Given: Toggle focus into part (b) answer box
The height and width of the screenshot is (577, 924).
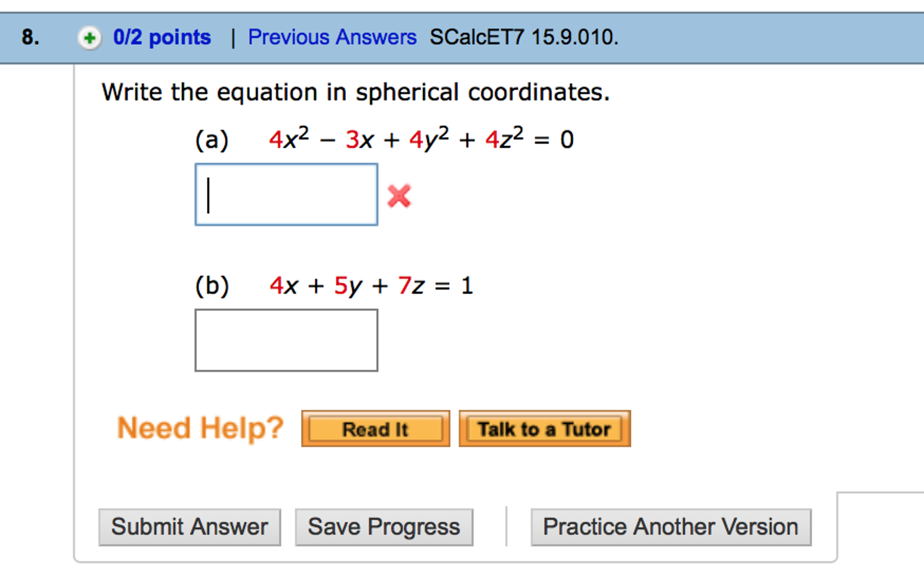Looking at the screenshot, I should click(x=286, y=340).
